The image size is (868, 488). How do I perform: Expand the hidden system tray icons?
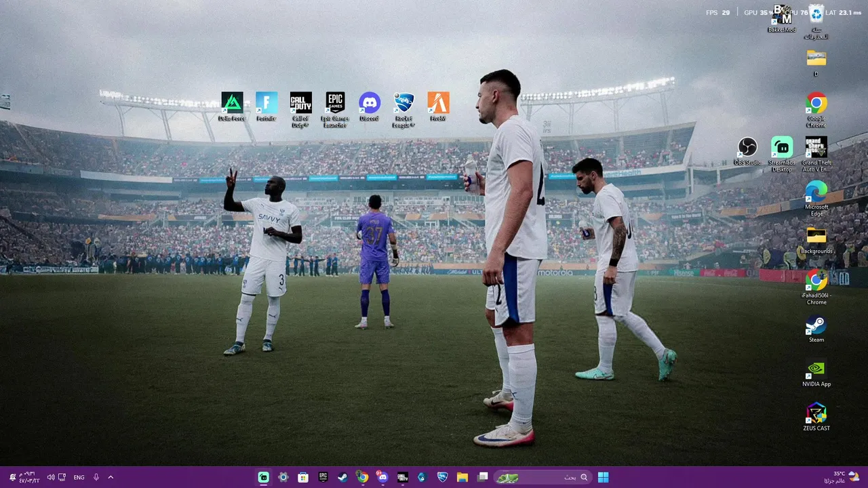point(111,477)
